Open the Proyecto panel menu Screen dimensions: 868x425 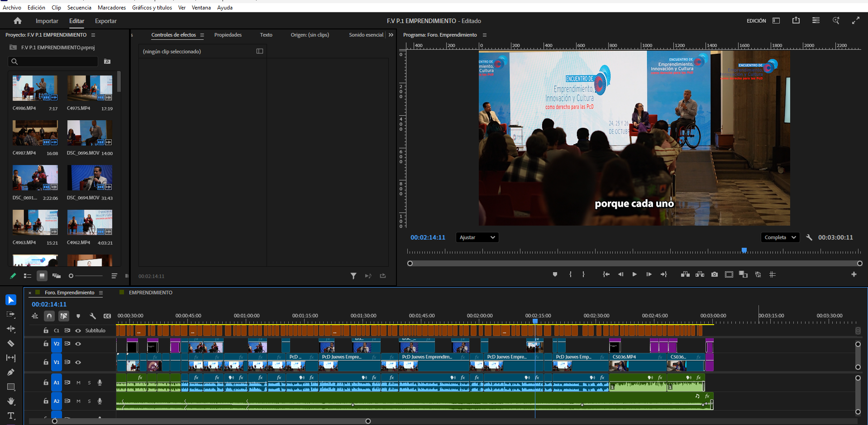tap(93, 35)
